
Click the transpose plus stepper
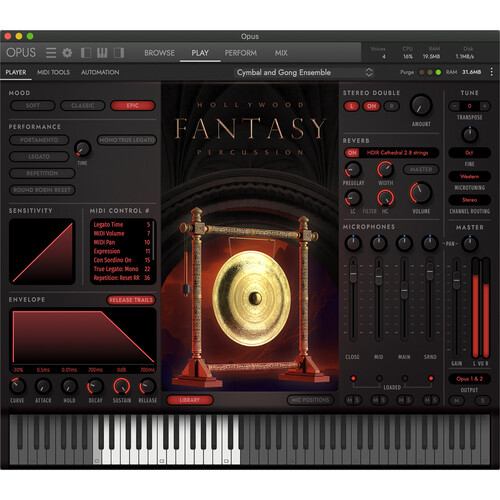[x=485, y=106]
